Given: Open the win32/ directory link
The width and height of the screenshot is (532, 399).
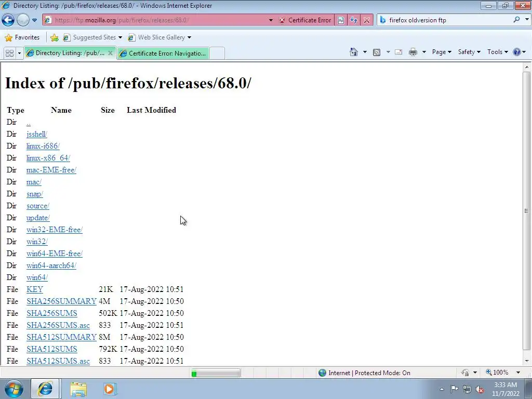Looking at the screenshot, I should point(37,242).
